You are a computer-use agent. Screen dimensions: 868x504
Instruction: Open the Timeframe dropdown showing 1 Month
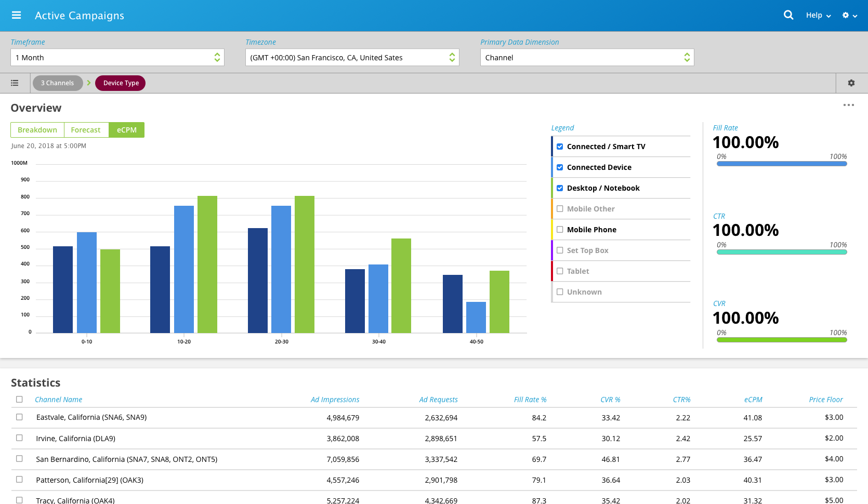pyautogui.click(x=117, y=58)
